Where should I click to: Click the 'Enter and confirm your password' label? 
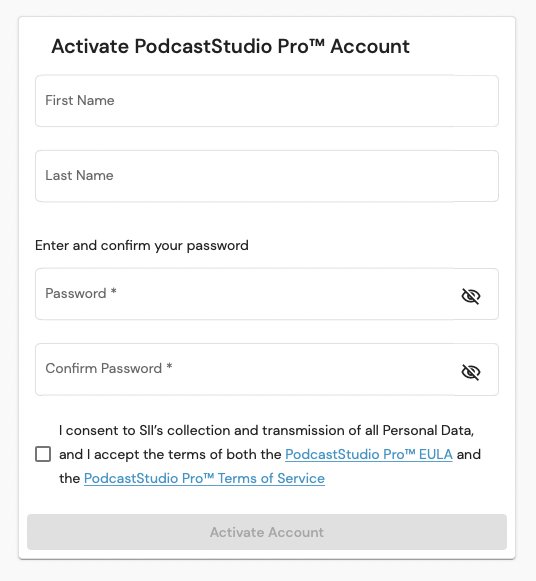pos(142,245)
